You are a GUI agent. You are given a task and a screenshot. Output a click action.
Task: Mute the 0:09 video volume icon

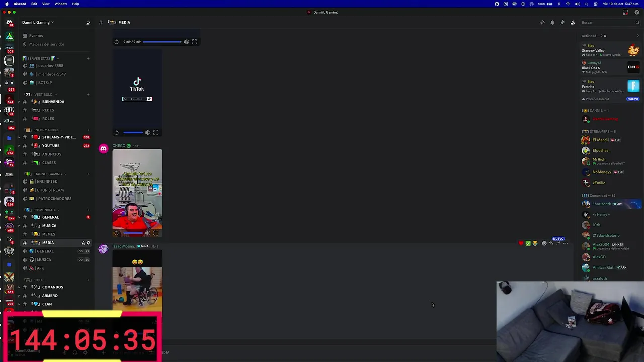pyautogui.click(x=186, y=42)
